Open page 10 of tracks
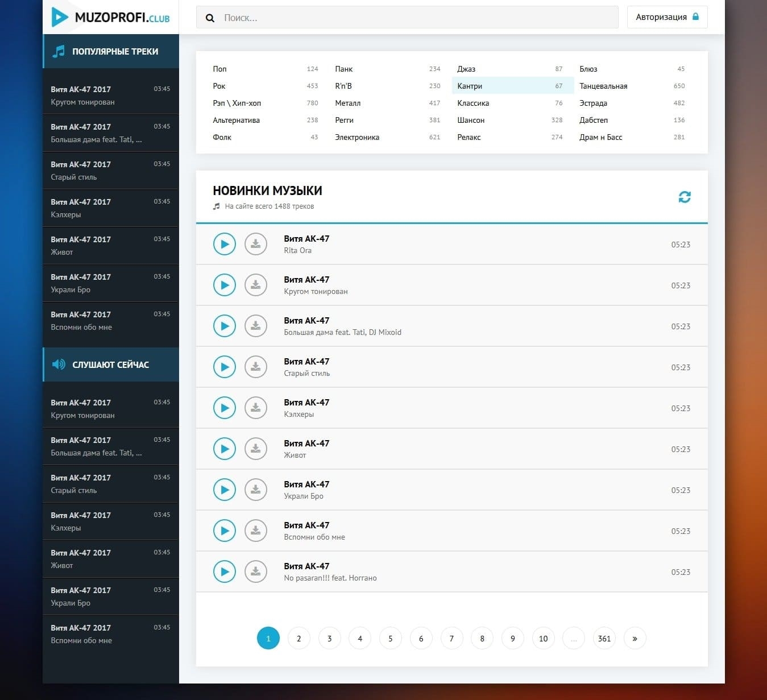This screenshot has height=700, width=767. tap(544, 639)
